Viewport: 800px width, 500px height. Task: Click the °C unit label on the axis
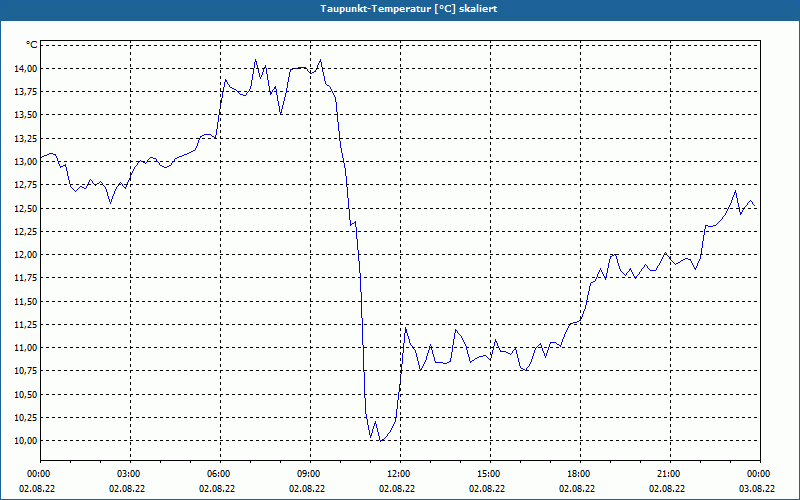(32, 45)
